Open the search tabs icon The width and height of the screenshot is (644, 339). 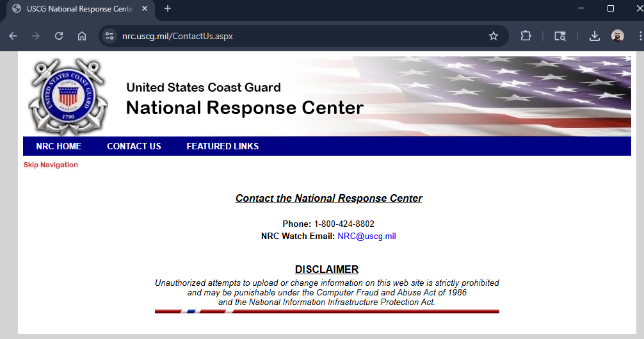coord(559,36)
